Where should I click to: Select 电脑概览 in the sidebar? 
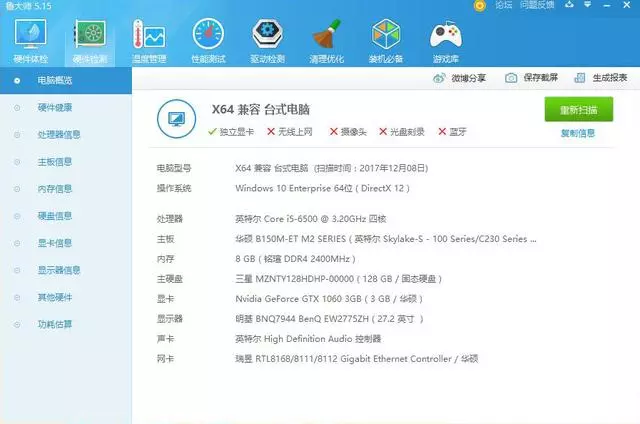(x=66, y=80)
